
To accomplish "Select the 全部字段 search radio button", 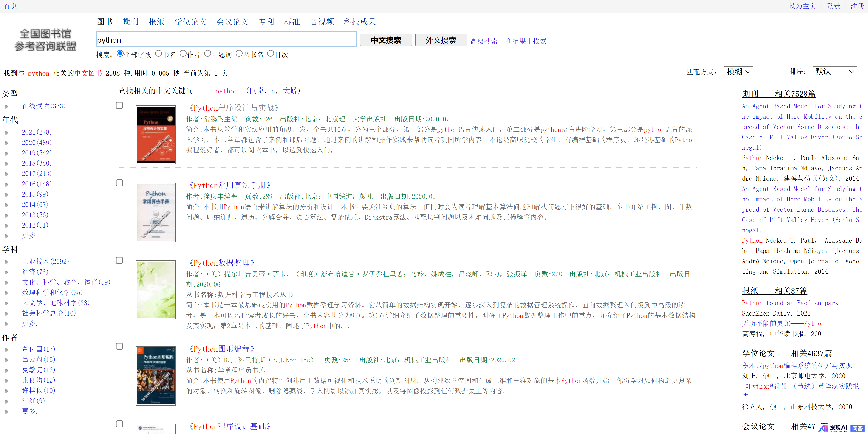I will [x=120, y=53].
